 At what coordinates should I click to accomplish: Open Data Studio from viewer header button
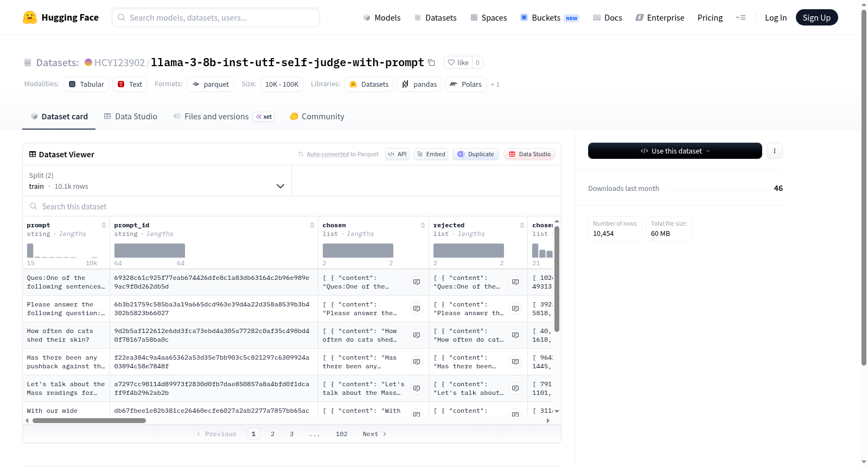coord(529,154)
